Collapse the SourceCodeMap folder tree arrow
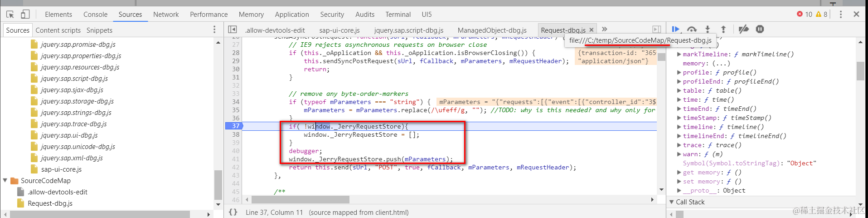This screenshot has height=218, width=868. pos(5,181)
